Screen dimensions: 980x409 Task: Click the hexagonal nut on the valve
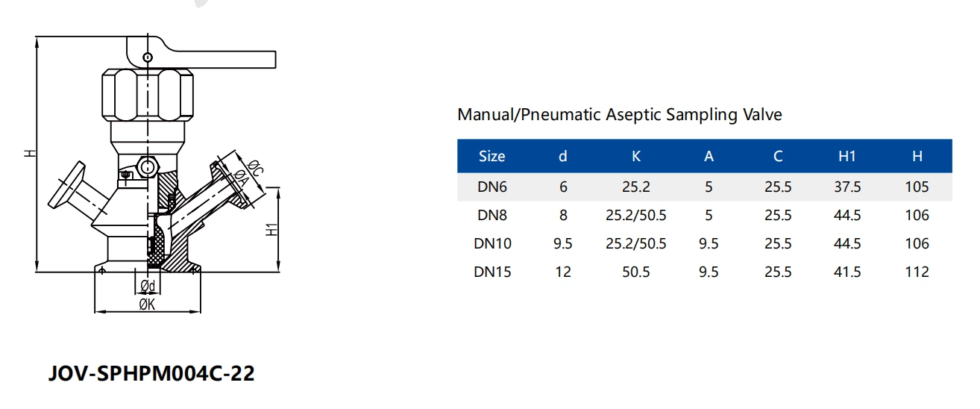point(148,94)
